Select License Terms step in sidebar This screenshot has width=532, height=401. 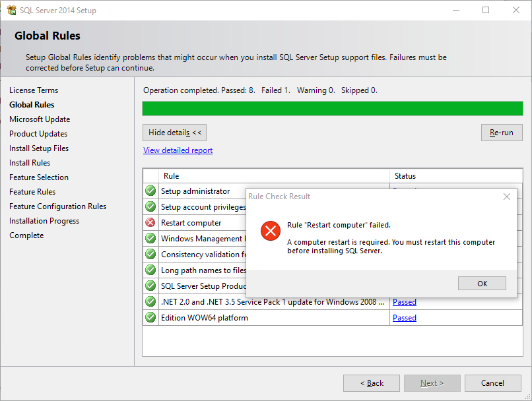pyautogui.click(x=34, y=90)
